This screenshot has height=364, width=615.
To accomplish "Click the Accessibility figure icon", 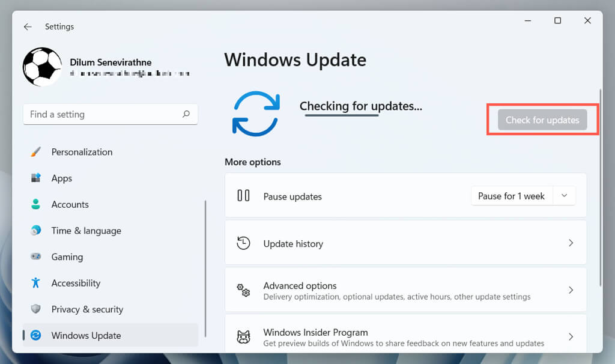I will coord(35,283).
